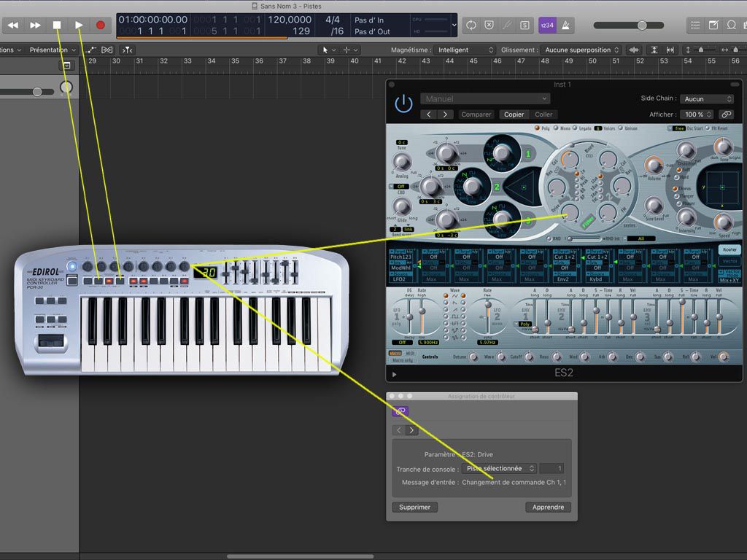Click bar 40 on the timeline ruler

(355, 61)
